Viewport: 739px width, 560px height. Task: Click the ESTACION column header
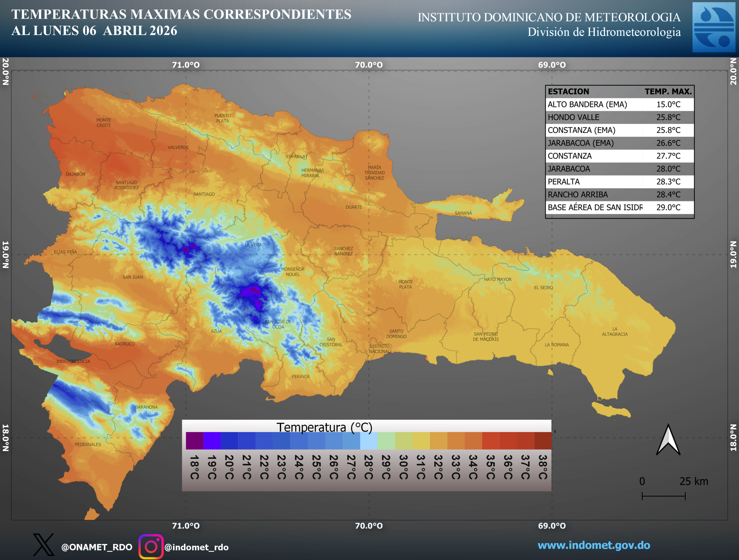click(x=568, y=92)
